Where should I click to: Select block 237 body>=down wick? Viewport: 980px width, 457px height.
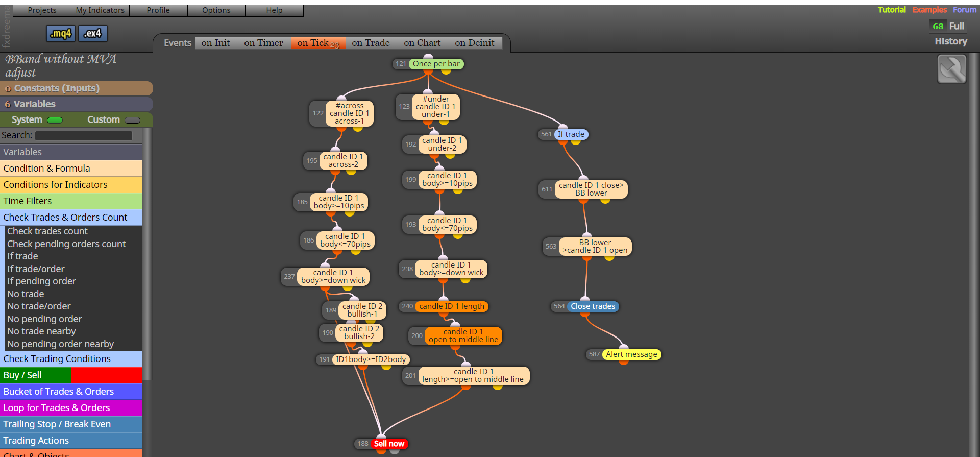pos(333,276)
